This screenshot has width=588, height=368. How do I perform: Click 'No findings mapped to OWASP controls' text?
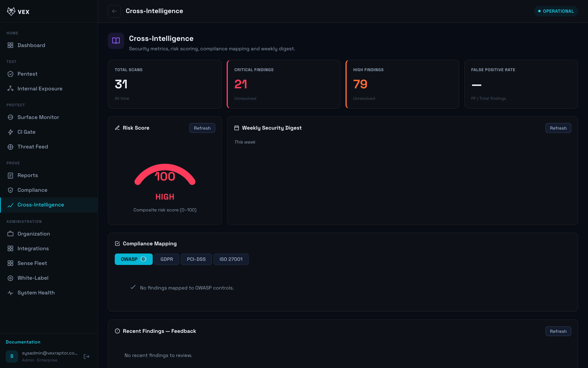(187, 288)
